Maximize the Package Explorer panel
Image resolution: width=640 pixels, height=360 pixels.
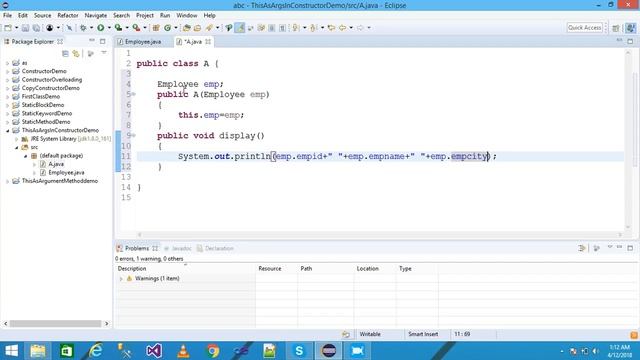[x=102, y=41]
